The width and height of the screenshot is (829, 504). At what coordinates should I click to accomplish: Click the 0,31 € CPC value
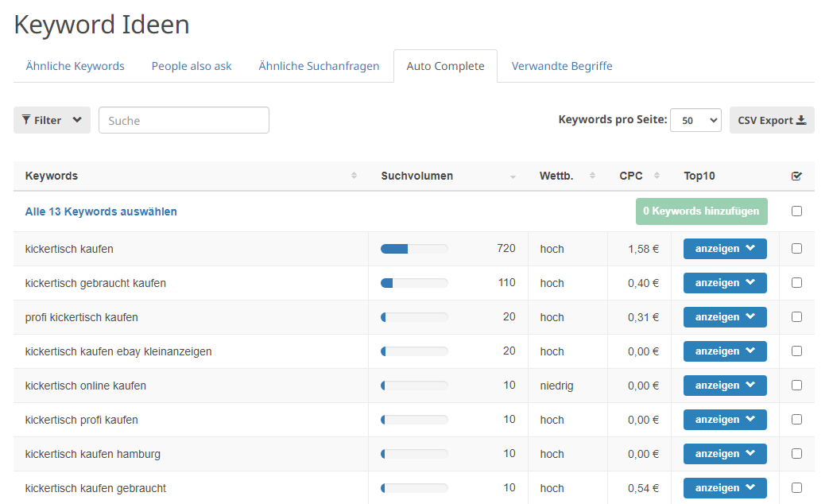[644, 317]
